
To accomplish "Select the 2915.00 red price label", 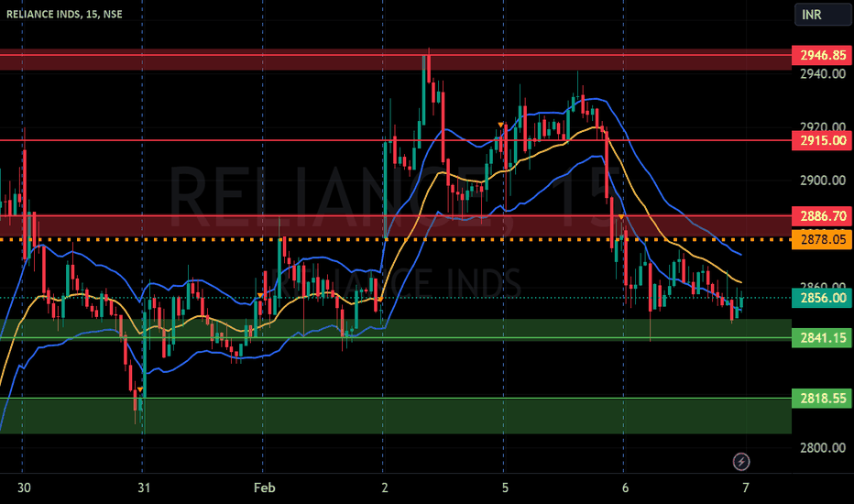I will pos(823,140).
